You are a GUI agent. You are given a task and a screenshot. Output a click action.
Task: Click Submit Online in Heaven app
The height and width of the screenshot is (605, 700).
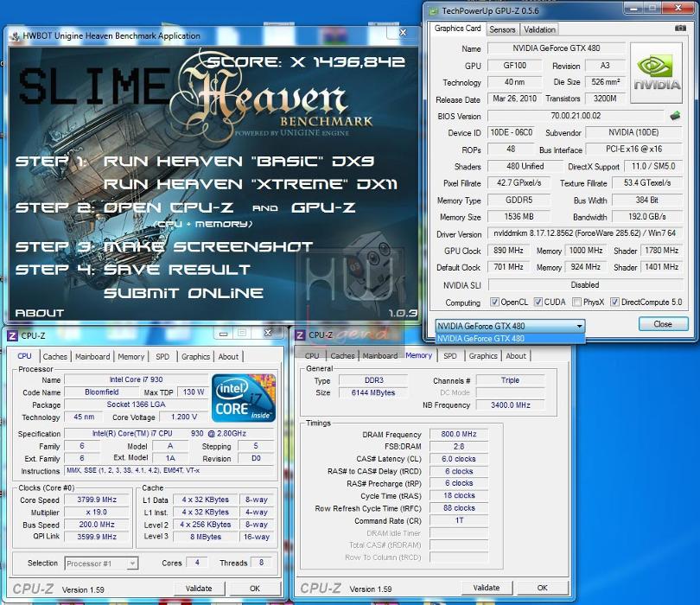click(183, 293)
